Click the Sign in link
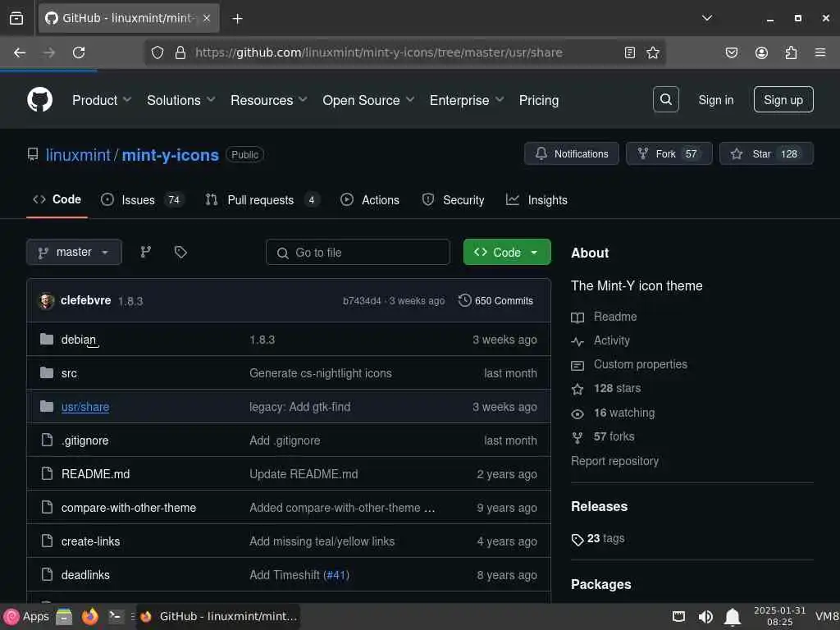 pos(715,100)
